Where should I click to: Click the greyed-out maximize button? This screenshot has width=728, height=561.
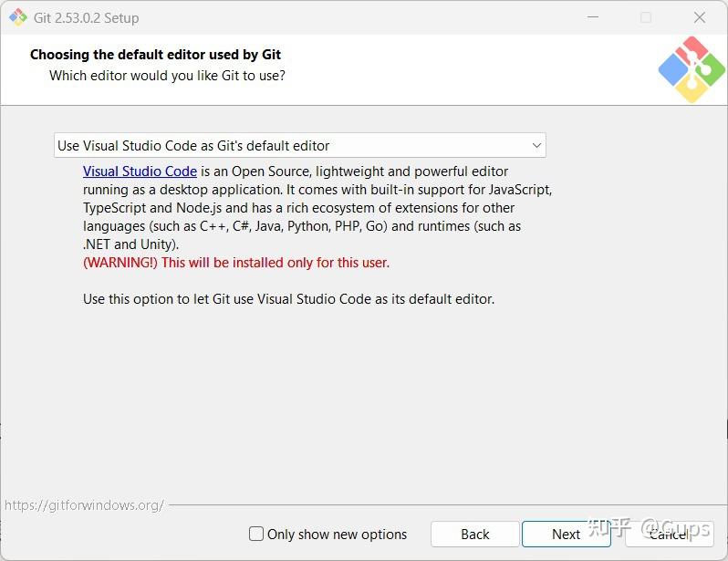tap(646, 17)
